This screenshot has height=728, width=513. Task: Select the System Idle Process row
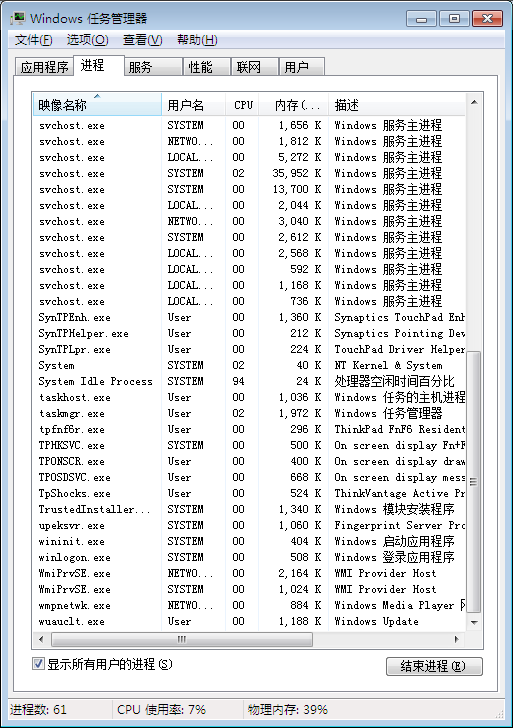[x=249, y=381]
